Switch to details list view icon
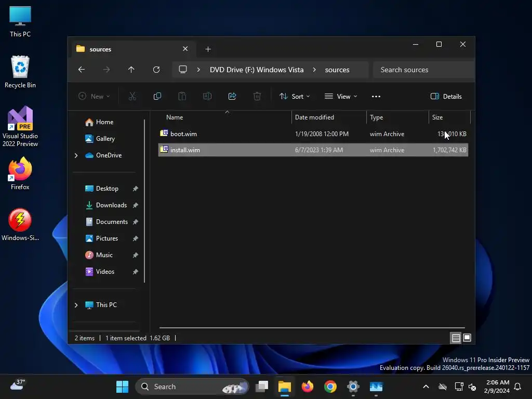Viewport: 532px width, 399px height. 456,338
